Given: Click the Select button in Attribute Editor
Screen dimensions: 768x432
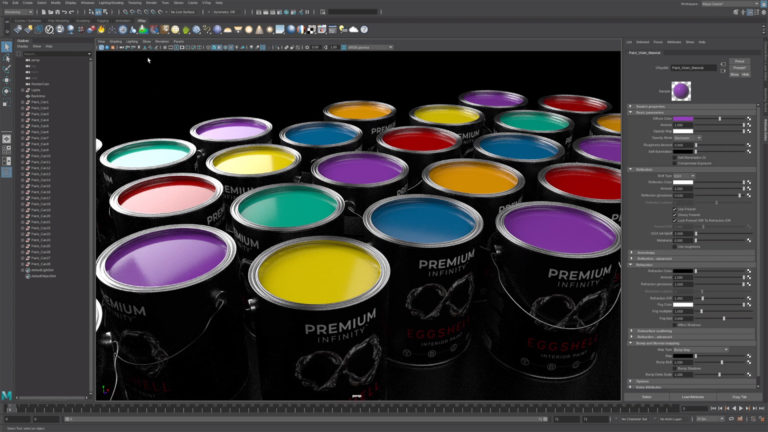Looking at the screenshot, I should [647, 397].
